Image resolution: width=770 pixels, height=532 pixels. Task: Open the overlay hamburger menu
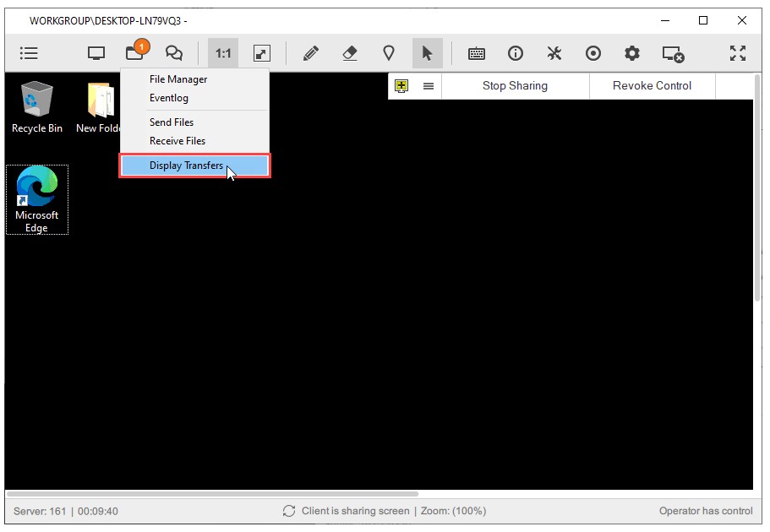(429, 85)
